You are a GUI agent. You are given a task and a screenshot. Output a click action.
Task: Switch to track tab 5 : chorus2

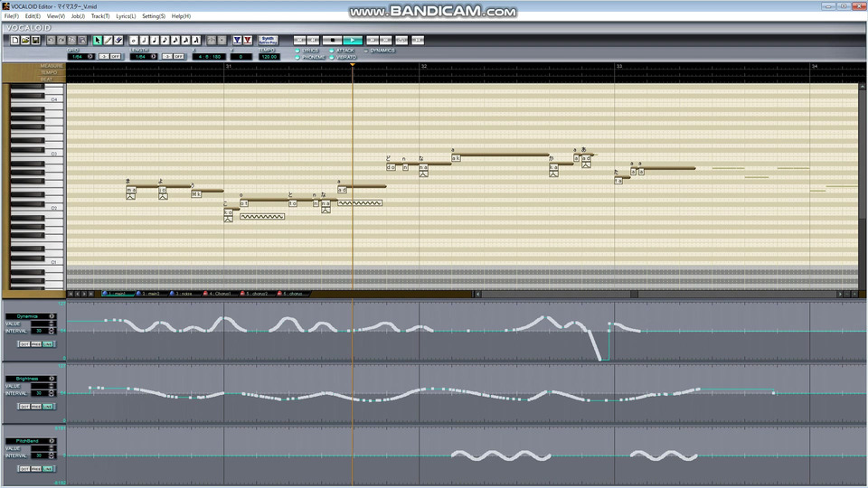pos(256,294)
